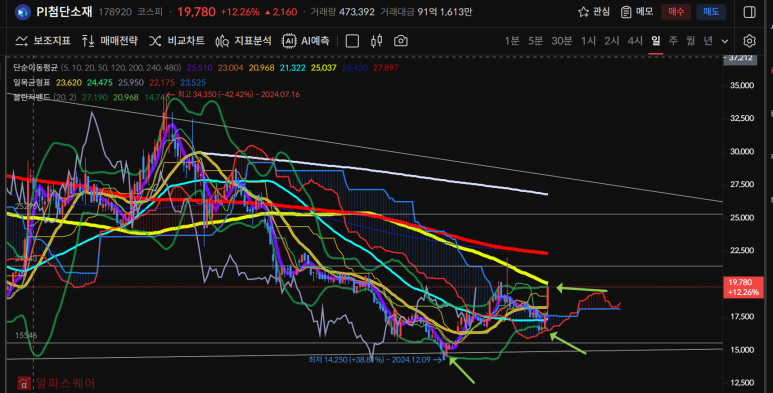The width and height of the screenshot is (773, 393).
Task: Switch to 30분 timeframe
Action: point(562,41)
